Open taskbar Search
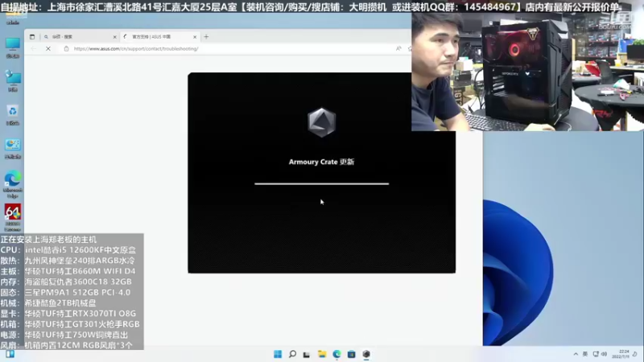 292,354
